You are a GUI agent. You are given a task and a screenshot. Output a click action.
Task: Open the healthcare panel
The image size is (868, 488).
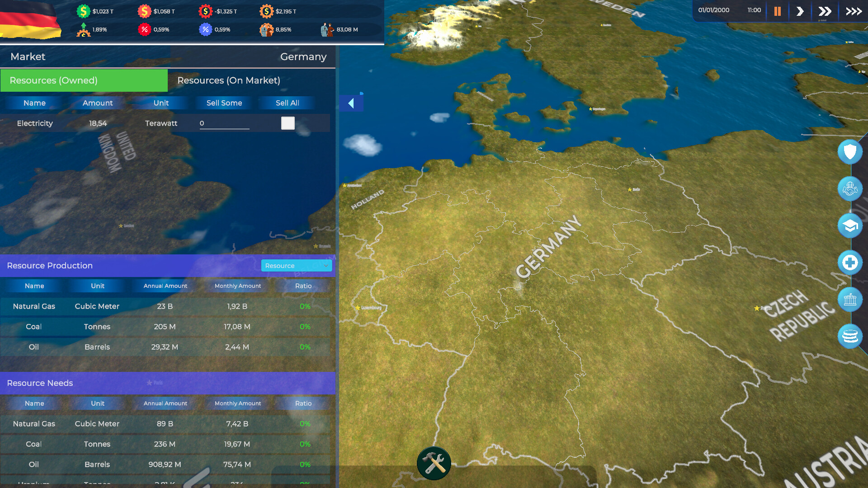pos(850,263)
